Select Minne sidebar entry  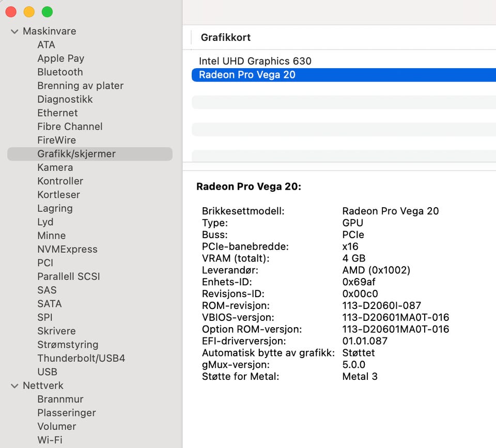52,236
